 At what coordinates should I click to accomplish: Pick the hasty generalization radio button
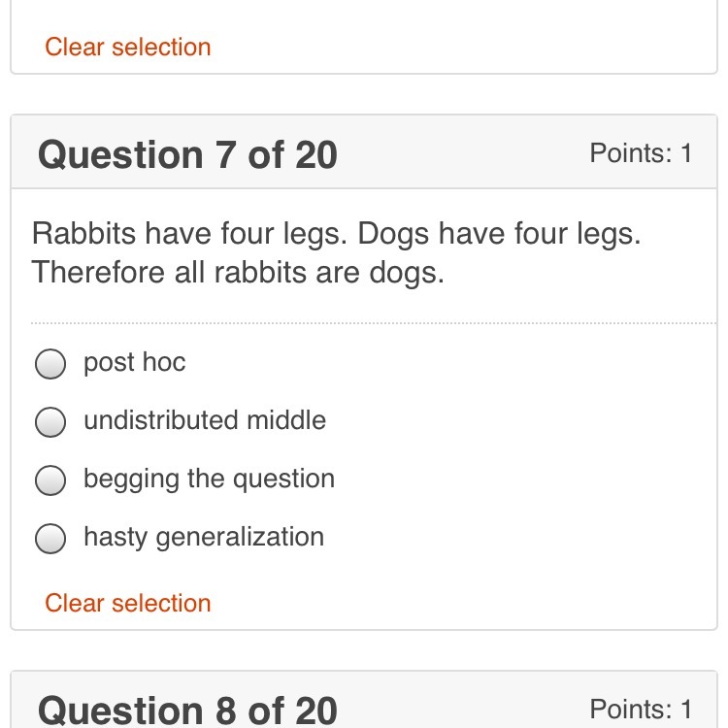coord(50,539)
